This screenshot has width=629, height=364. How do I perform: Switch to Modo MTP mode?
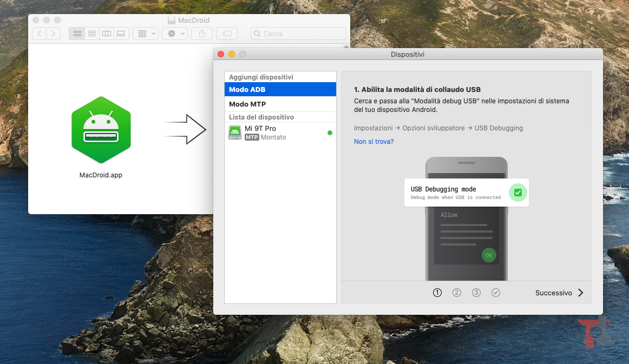coord(247,103)
